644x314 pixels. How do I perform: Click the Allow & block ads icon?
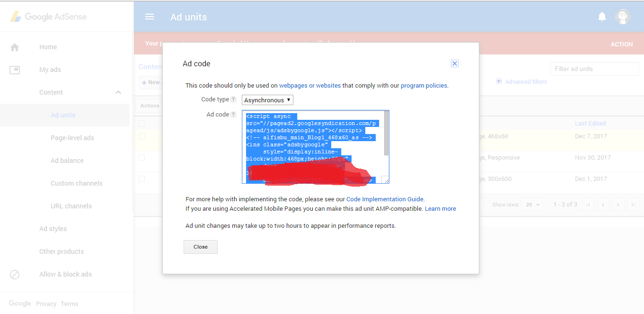coord(15,274)
